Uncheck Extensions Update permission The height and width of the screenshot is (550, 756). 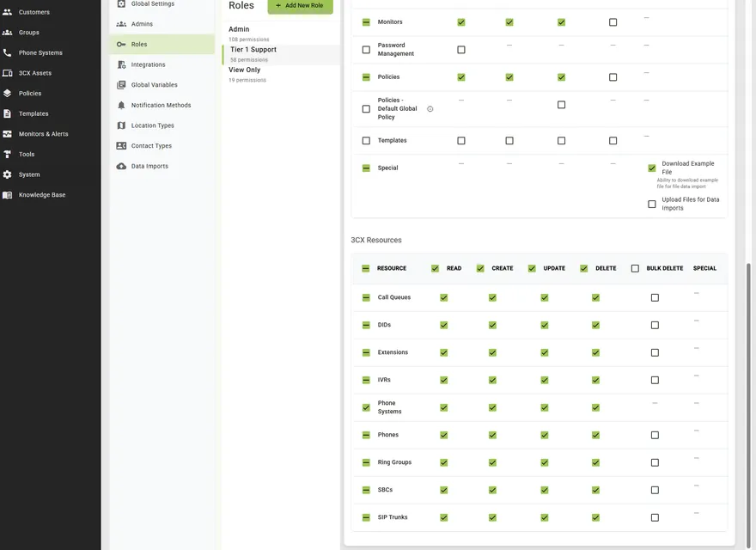tap(545, 352)
